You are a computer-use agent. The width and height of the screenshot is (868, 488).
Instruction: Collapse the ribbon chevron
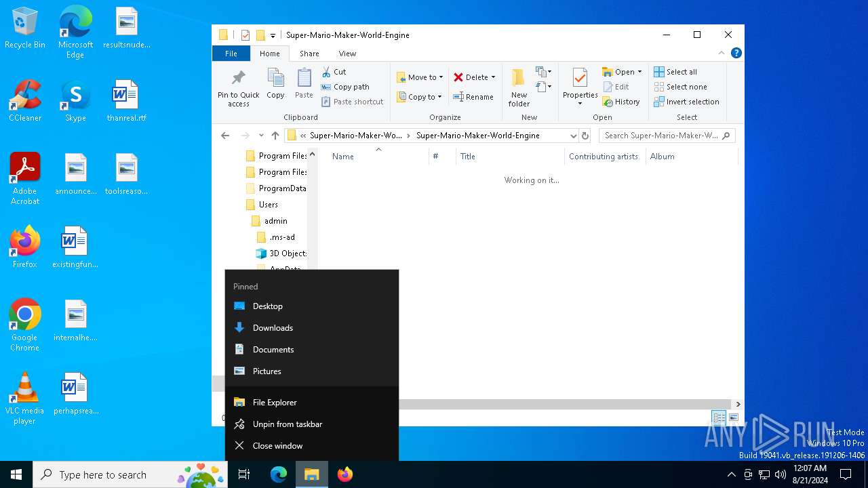722,53
